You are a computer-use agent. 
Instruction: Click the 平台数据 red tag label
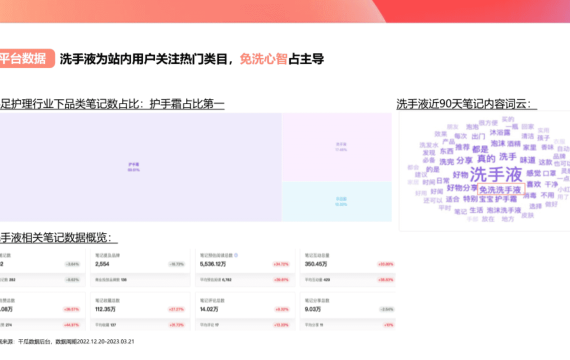click(26, 59)
